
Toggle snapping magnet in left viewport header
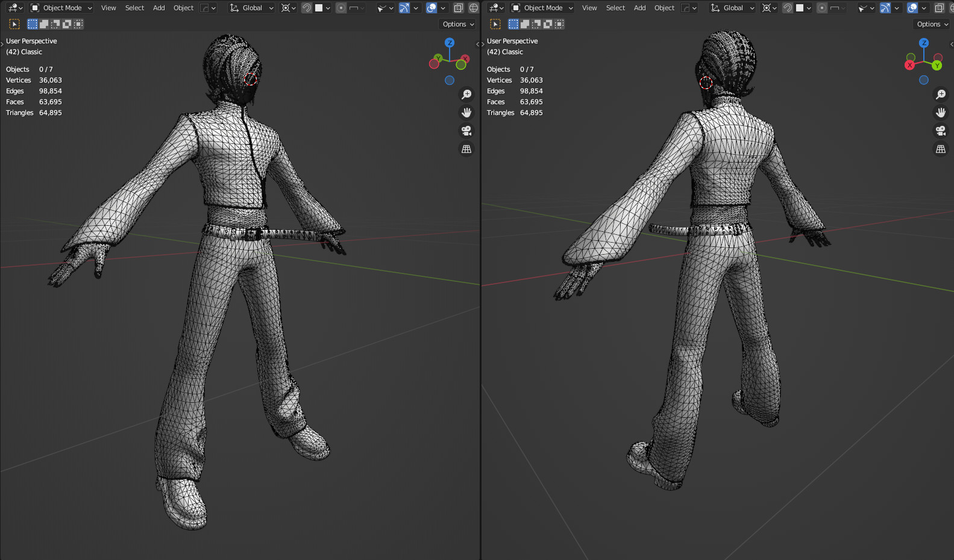307,8
